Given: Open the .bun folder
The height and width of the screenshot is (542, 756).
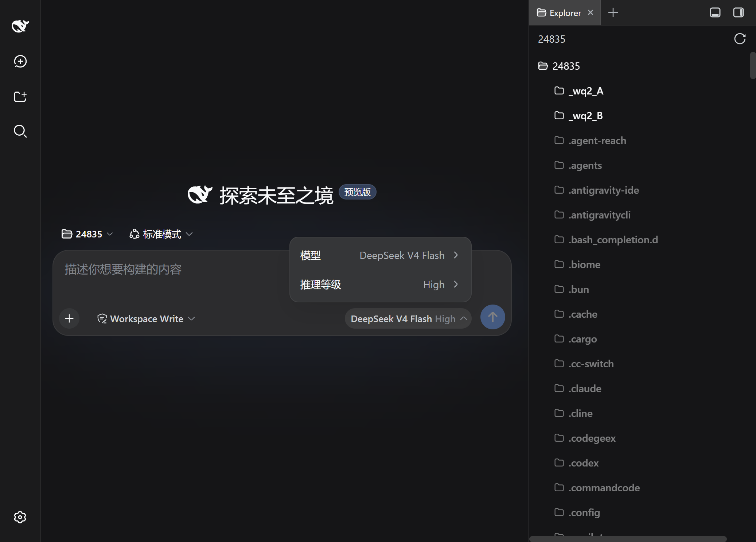Looking at the screenshot, I should [572, 289].
